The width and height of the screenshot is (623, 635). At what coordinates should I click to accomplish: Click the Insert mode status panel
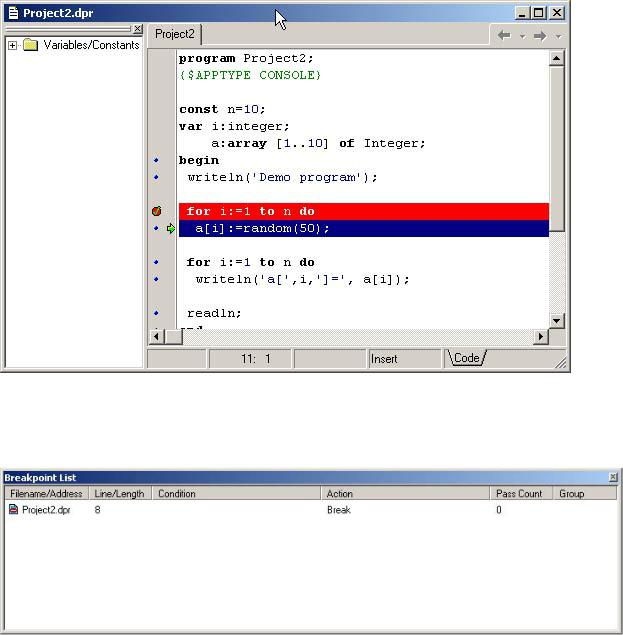[x=404, y=359]
